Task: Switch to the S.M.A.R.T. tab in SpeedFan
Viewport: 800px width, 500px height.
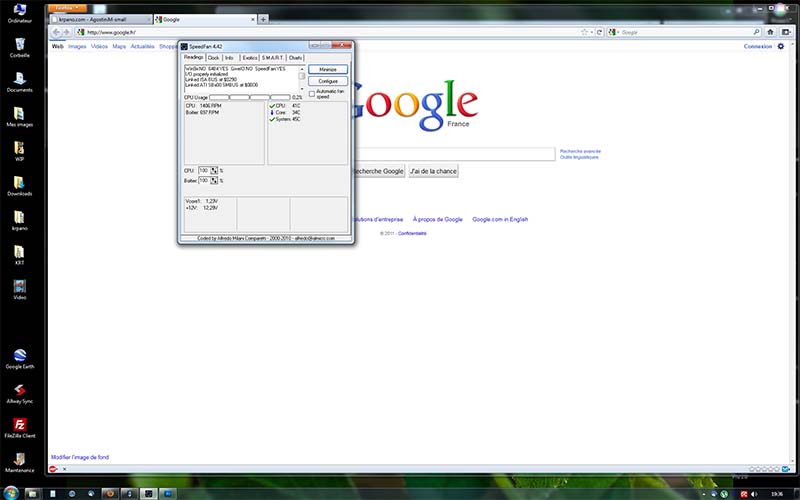Action: (x=273, y=58)
